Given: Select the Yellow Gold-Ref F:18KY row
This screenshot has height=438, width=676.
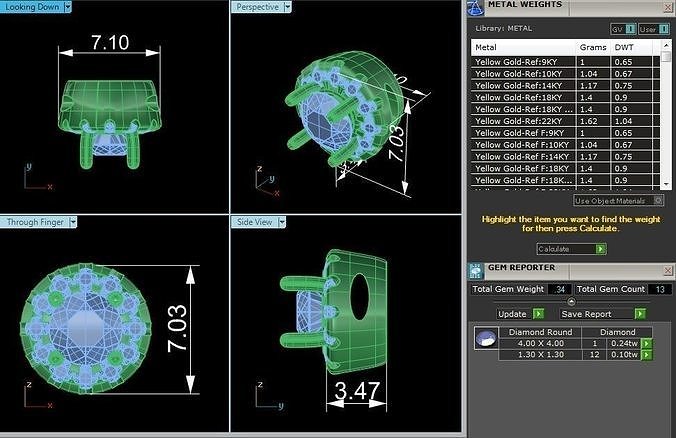Looking at the screenshot, I should tap(566, 169).
